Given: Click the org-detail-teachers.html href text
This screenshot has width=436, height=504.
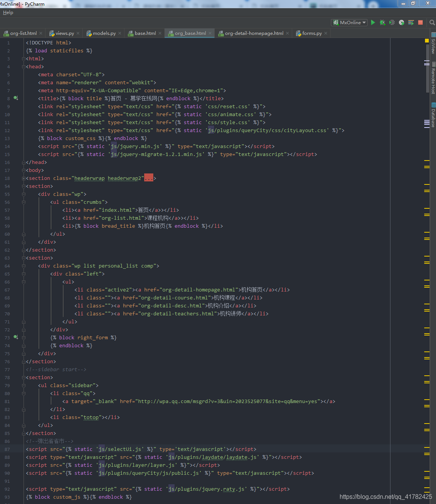Looking at the screenshot, I should coord(177,313).
